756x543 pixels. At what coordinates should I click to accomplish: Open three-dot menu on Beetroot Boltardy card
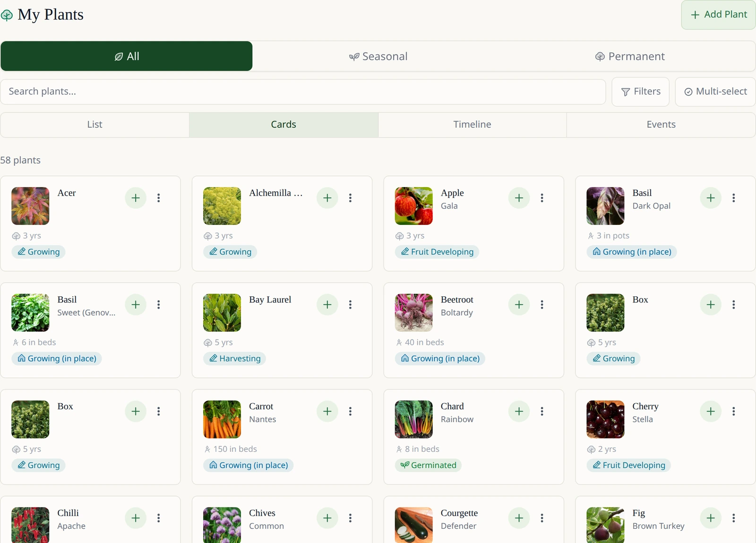click(542, 305)
